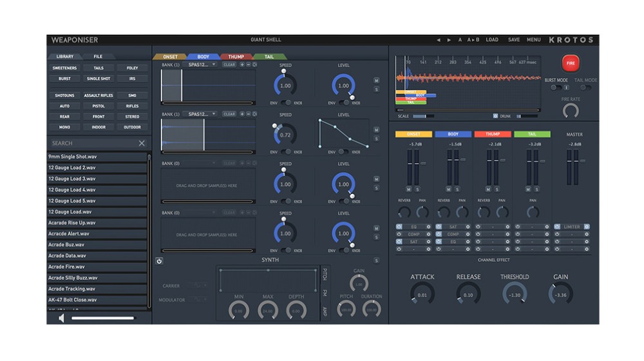Open settings for ONSET COMP effect
The image size is (644, 361).
click(428, 235)
